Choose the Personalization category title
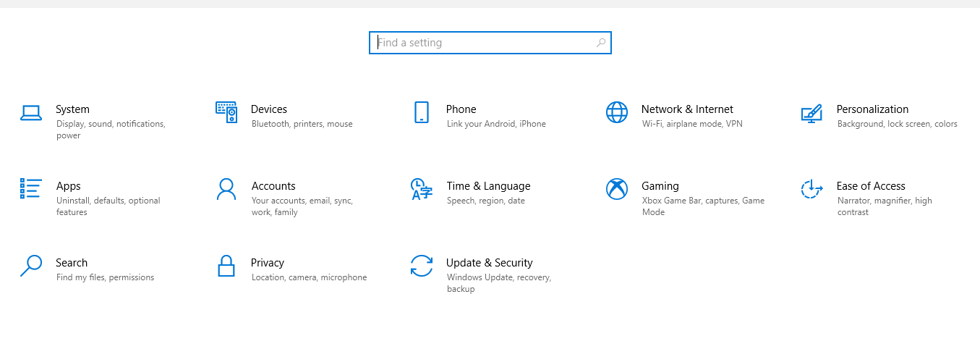This screenshot has height=357, width=980. pos(872,109)
